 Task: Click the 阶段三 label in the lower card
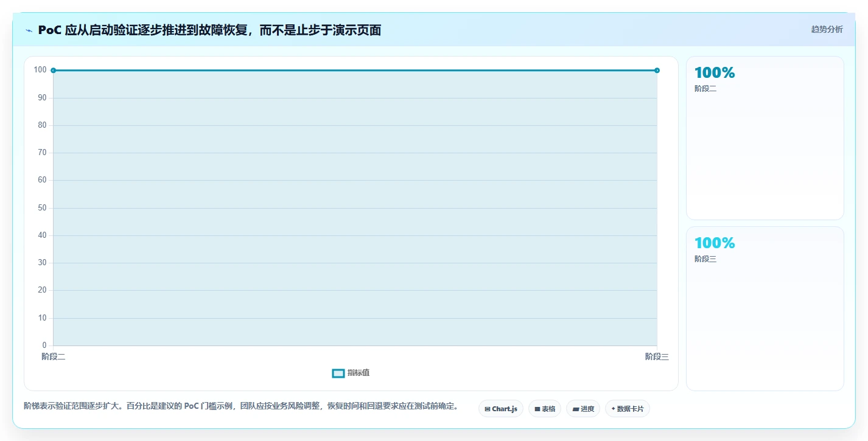[x=705, y=259]
